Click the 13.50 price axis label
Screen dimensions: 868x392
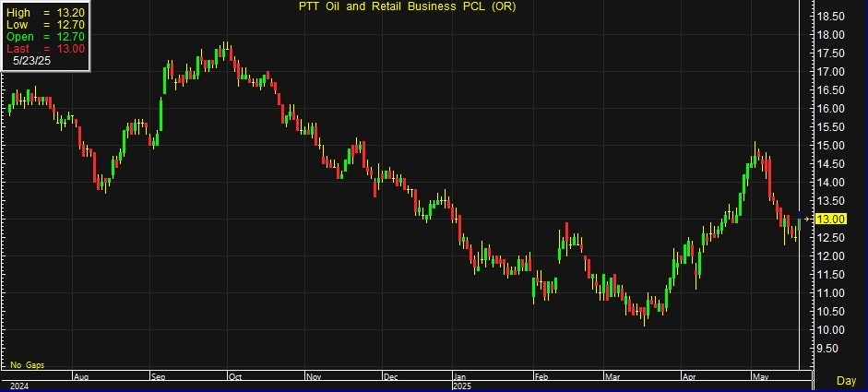click(831, 201)
